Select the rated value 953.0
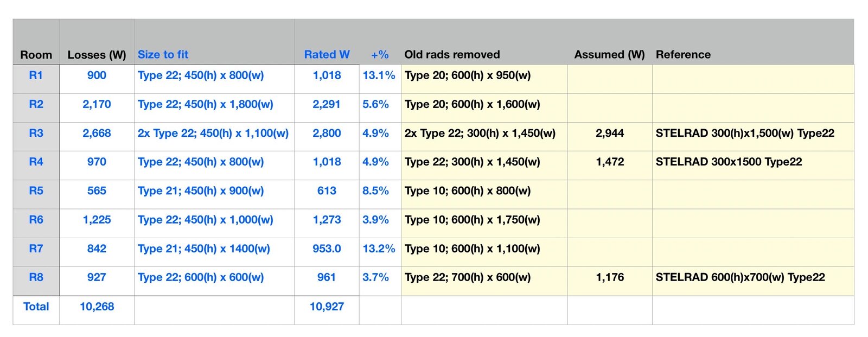Screen dimensions: 868x337 click(327, 249)
